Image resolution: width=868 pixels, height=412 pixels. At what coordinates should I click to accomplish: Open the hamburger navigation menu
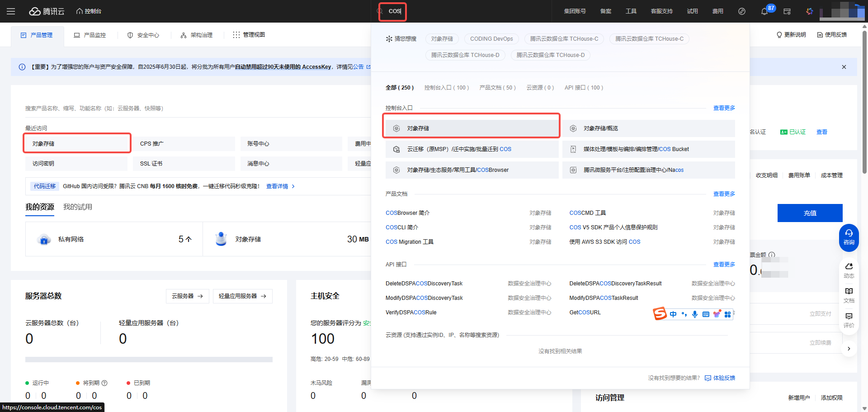pyautogui.click(x=11, y=11)
